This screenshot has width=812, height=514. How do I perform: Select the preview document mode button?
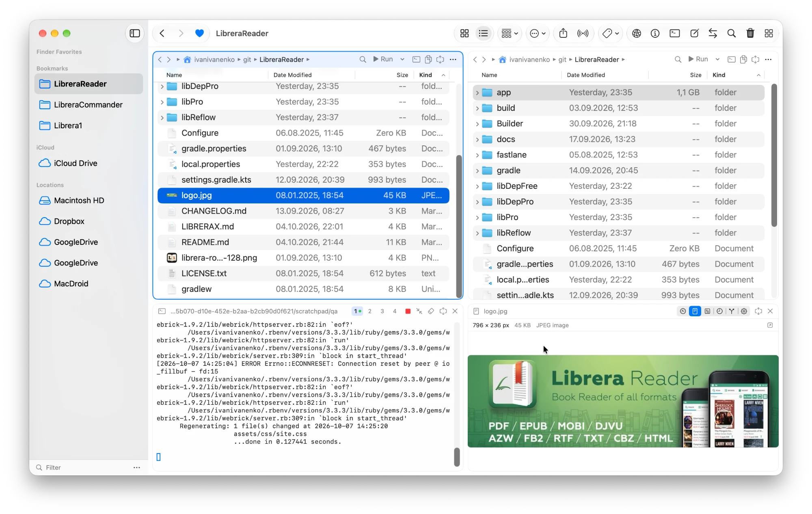pos(695,311)
